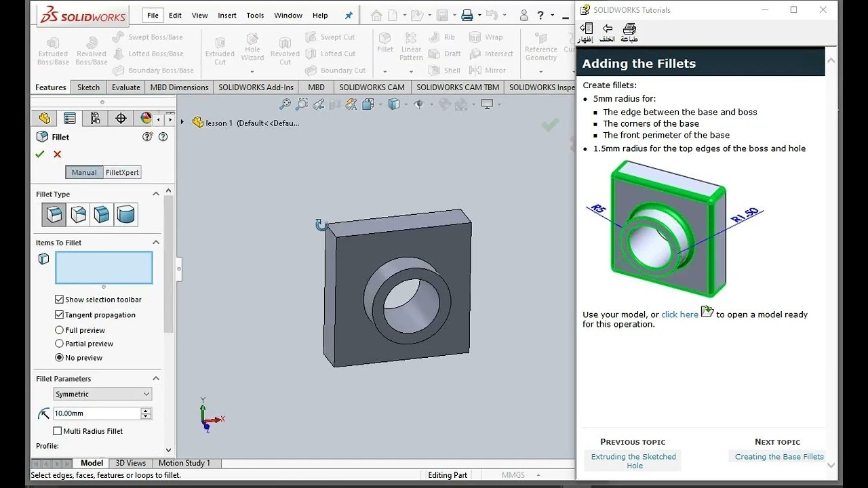Open the Symmetric dropdown
Viewport: 868px width, 488px height.
point(102,394)
